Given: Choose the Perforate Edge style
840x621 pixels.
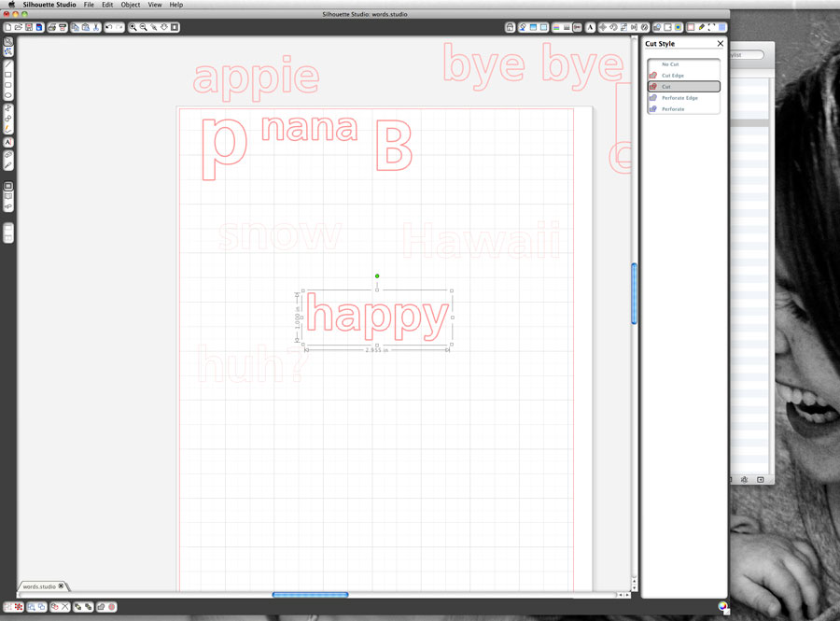Looking at the screenshot, I should (683, 98).
